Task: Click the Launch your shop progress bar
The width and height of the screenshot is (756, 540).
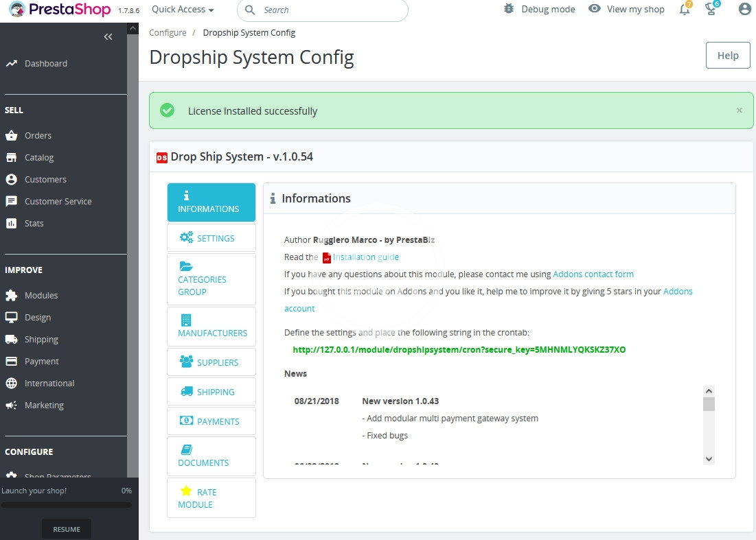Action: pos(67,505)
